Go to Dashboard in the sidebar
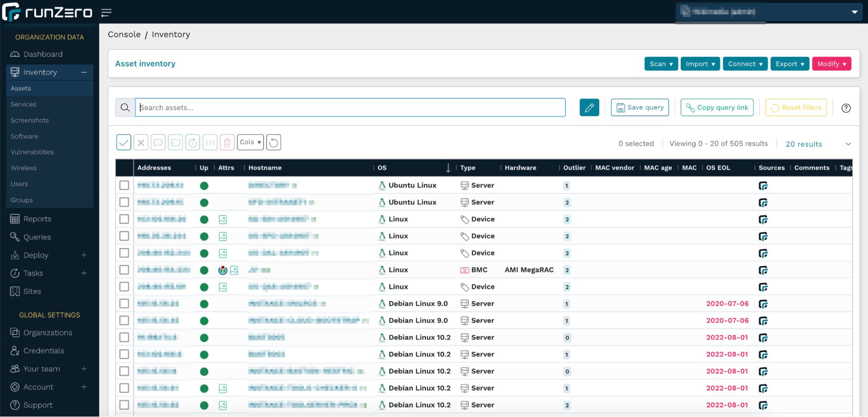 pos(43,54)
